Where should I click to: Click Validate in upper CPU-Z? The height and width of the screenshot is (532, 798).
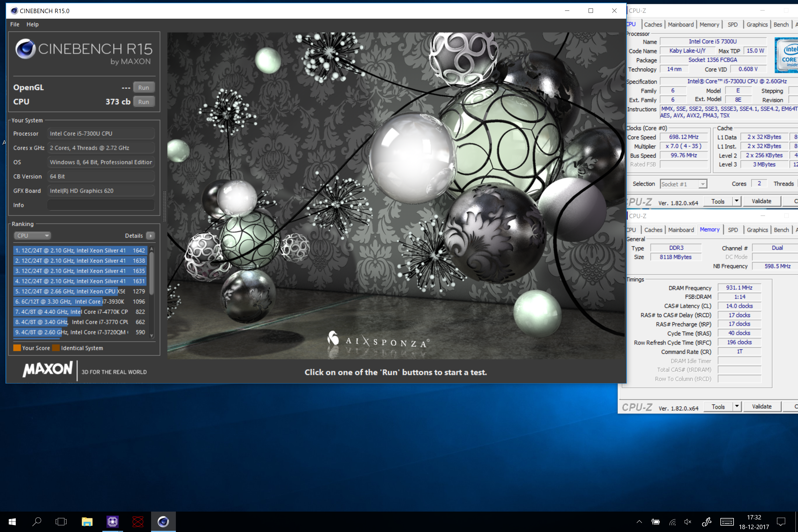761,201
